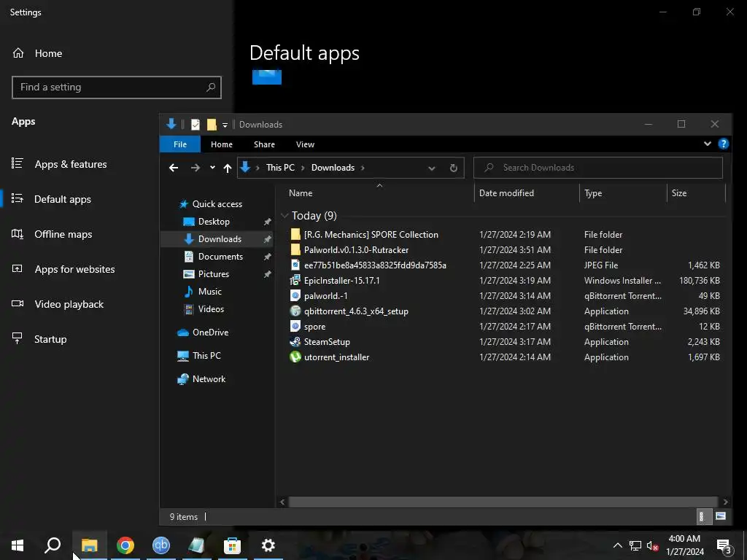The height and width of the screenshot is (560, 747).
Task: Select the EpicInstaller-15.17.1 file icon
Action: point(295,280)
